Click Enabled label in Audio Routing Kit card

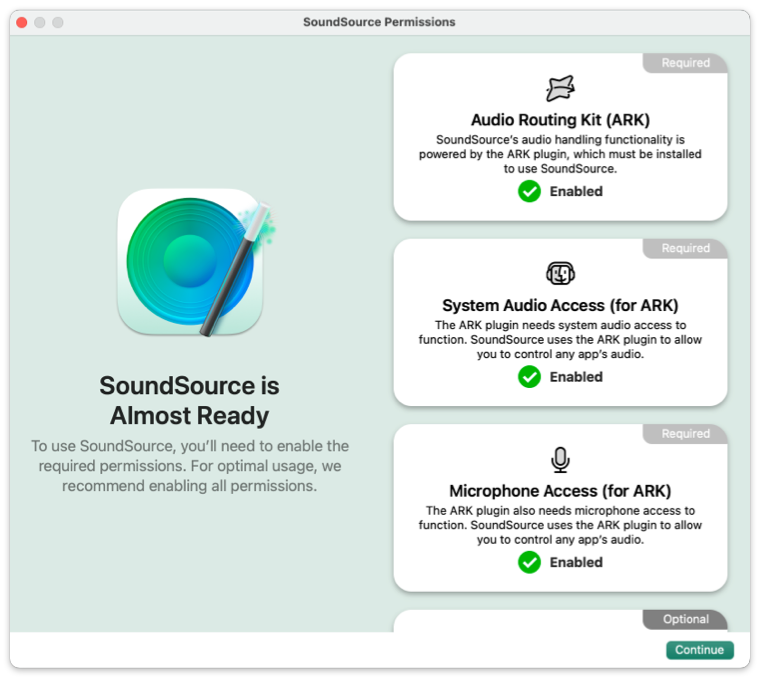point(576,191)
